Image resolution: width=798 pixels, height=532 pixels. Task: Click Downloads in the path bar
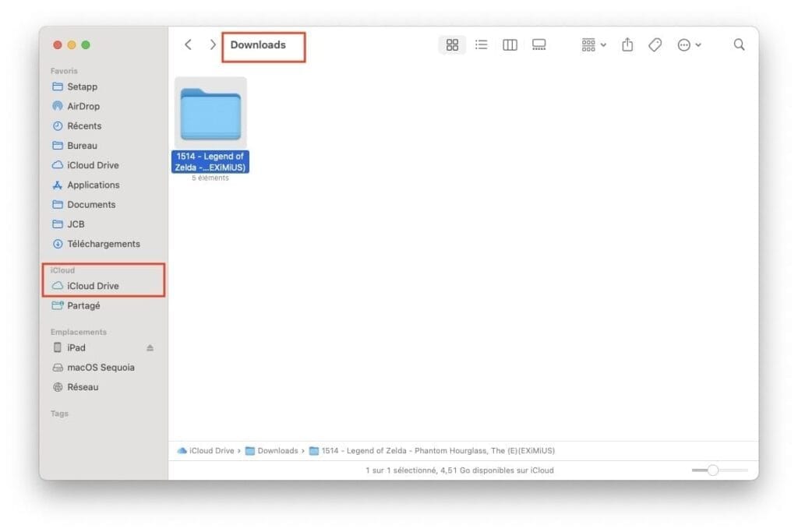tap(277, 450)
